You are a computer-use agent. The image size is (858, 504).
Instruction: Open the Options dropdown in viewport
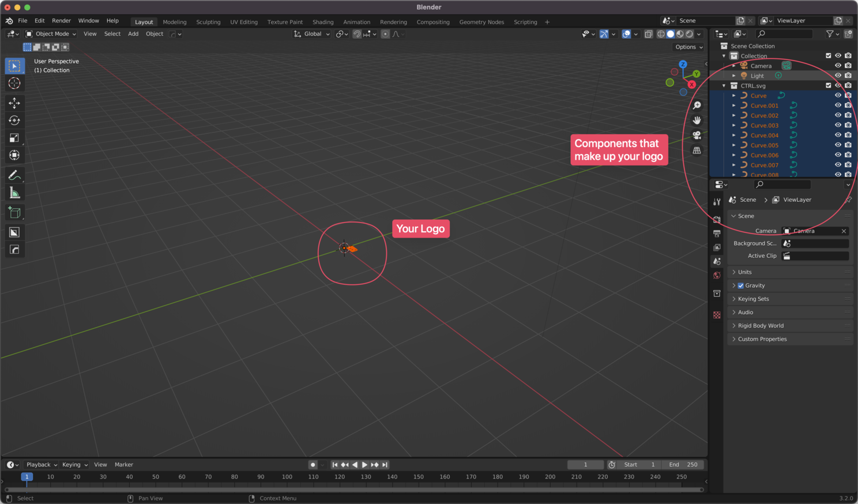pos(689,47)
